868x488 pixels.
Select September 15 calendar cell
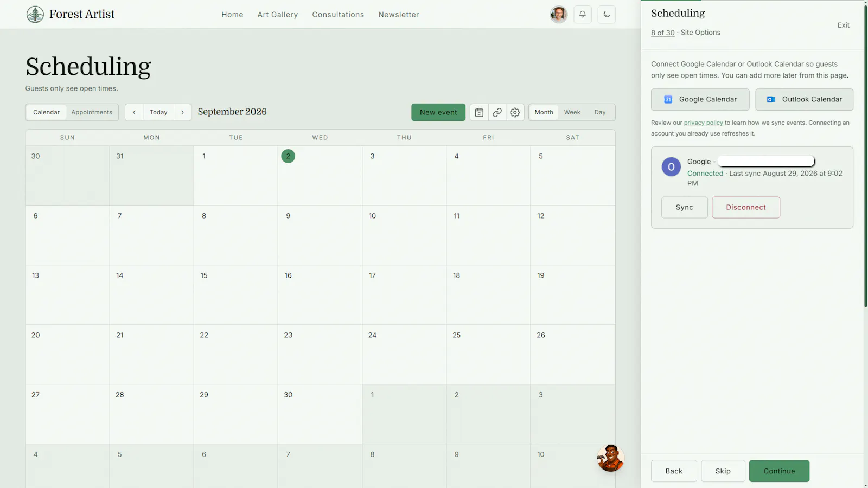coord(235,295)
